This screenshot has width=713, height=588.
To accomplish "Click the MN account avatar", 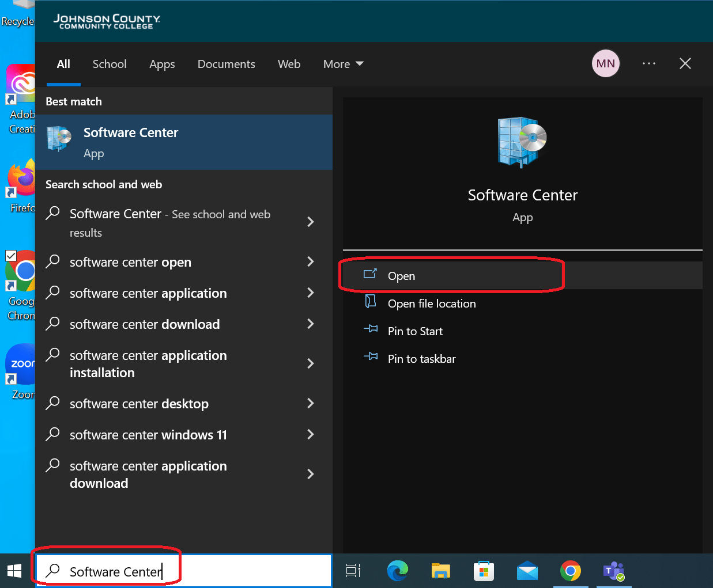I will (x=606, y=63).
